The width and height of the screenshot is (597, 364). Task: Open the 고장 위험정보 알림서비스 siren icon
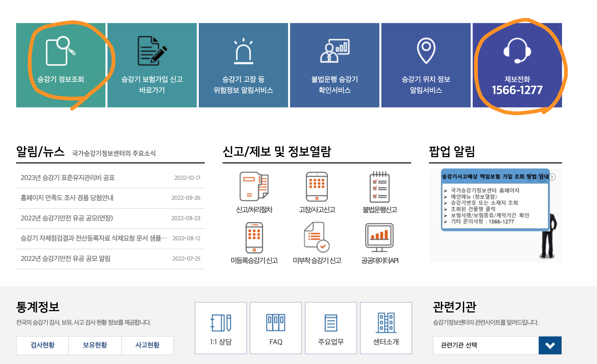coord(243,51)
